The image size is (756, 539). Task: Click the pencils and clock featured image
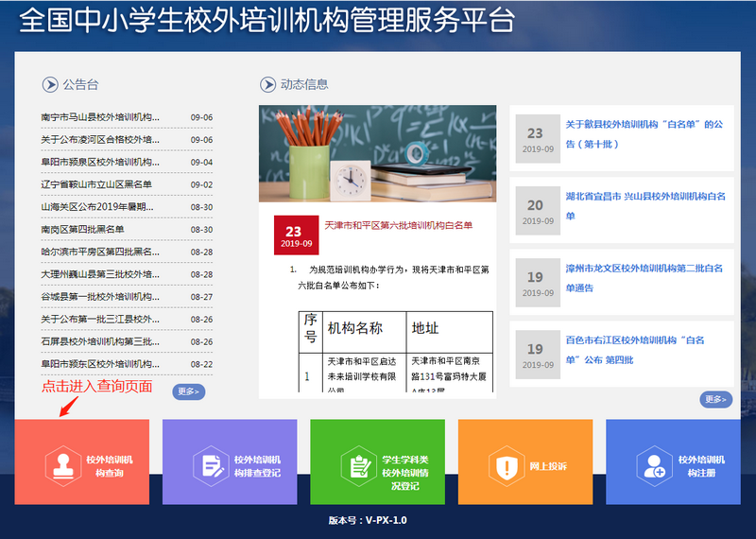point(377,153)
